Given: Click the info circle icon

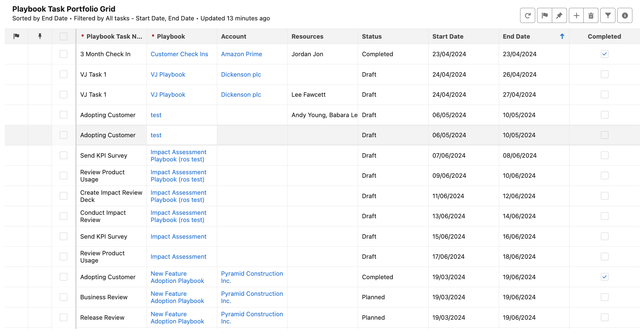Looking at the screenshot, I should [x=625, y=15].
